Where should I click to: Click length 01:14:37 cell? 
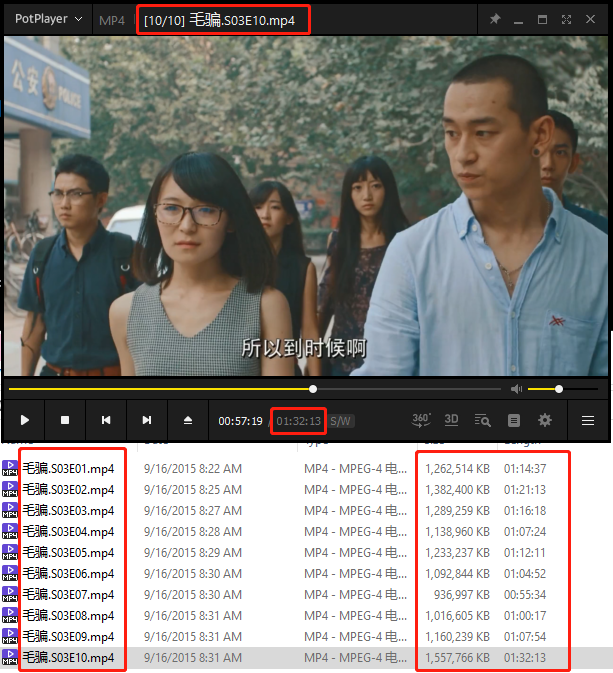coord(525,469)
